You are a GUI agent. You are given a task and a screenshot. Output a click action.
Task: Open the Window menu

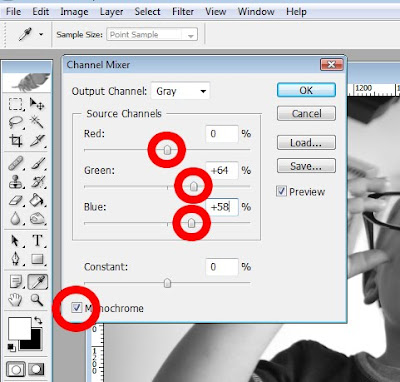tap(256, 12)
